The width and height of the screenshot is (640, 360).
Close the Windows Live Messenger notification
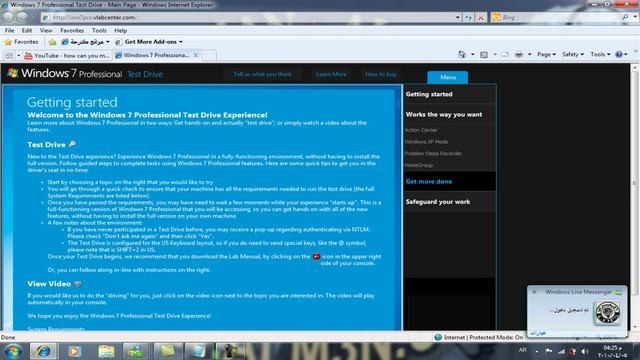534,292
